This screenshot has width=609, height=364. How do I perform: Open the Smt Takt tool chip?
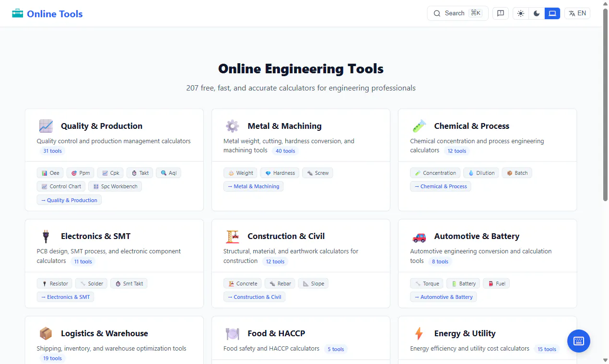coord(129,284)
